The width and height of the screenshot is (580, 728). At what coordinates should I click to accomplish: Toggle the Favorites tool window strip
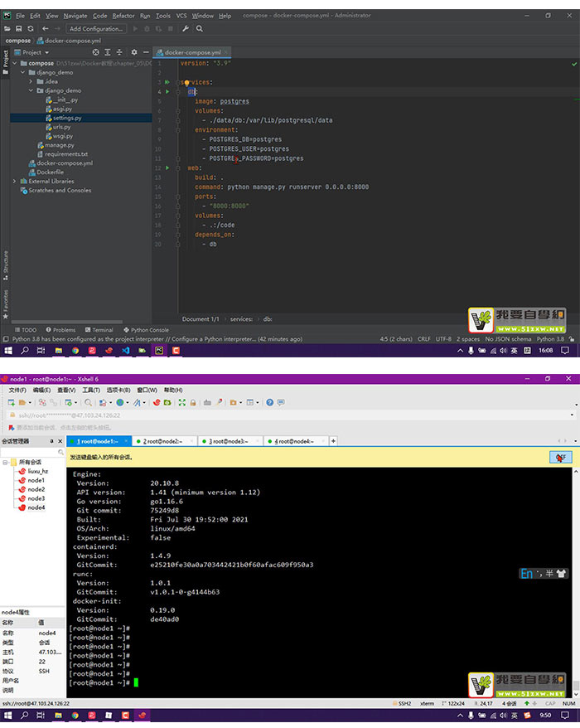(6, 304)
